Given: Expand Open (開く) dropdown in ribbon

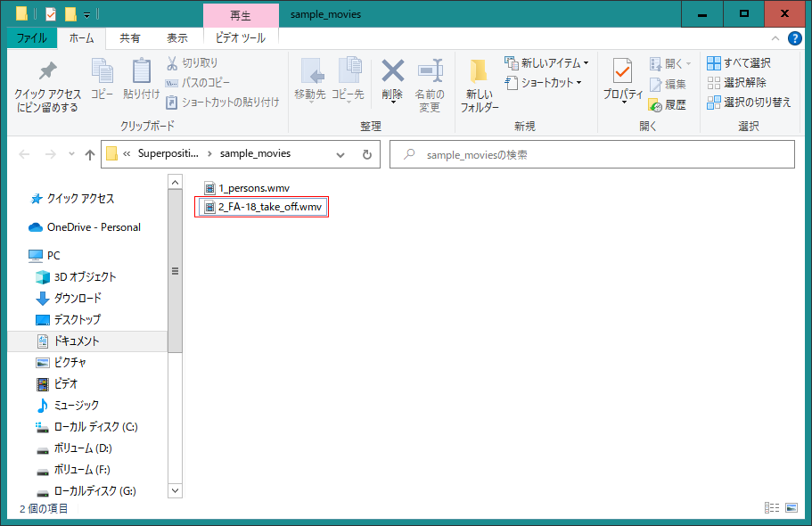Looking at the screenshot, I should coord(670,63).
